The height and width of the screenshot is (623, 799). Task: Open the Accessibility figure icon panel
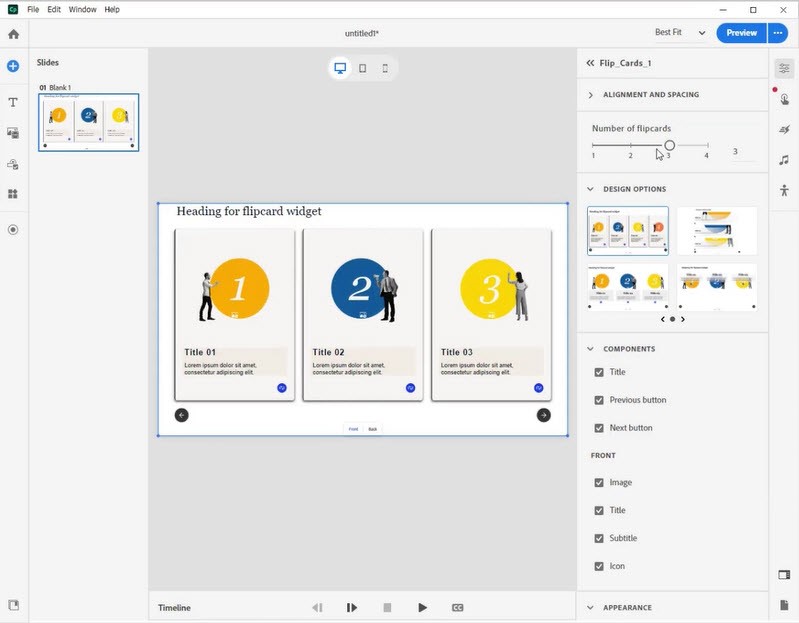click(x=784, y=191)
